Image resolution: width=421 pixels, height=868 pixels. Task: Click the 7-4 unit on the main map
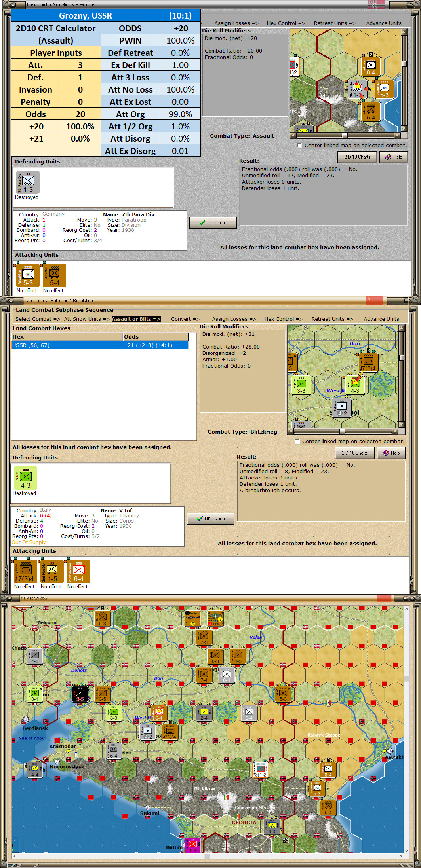204,675
